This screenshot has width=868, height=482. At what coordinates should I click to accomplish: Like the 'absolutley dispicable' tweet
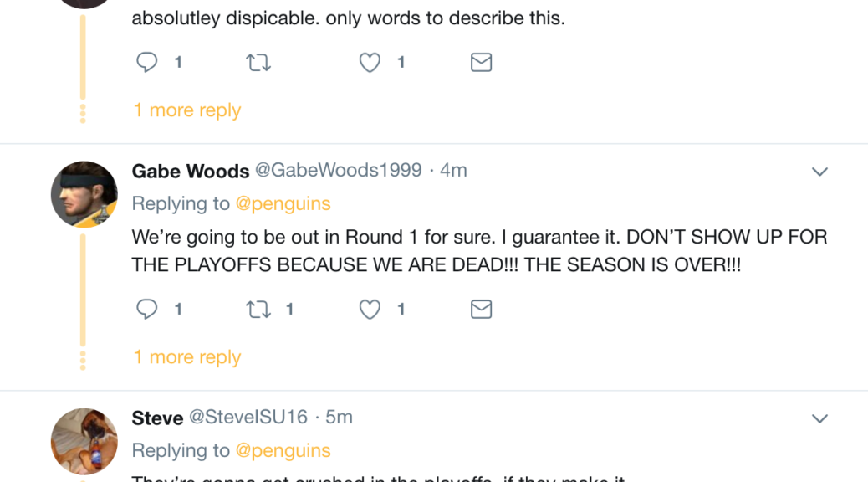[370, 63]
